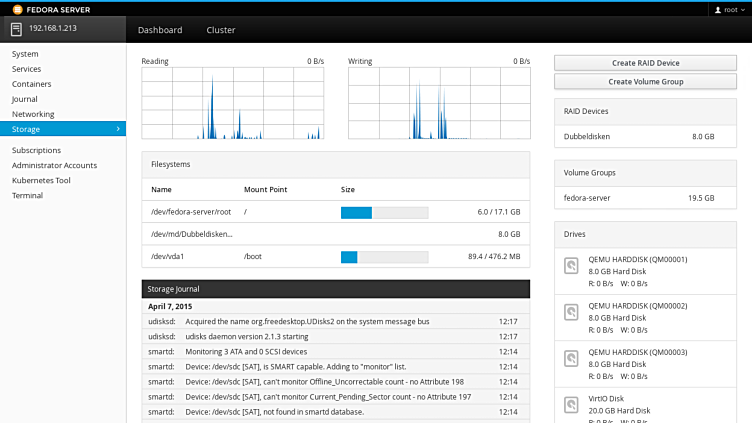Open the Kubernetes Tool sidebar item
The image size is (752, 423).
pyautogui.click(x=41, y=180)
